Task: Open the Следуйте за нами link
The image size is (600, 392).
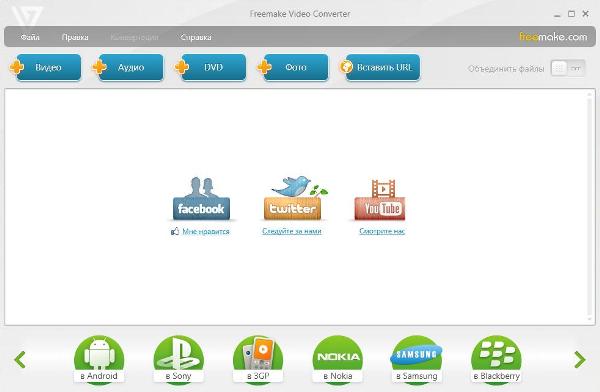Action: pos(292,231)
